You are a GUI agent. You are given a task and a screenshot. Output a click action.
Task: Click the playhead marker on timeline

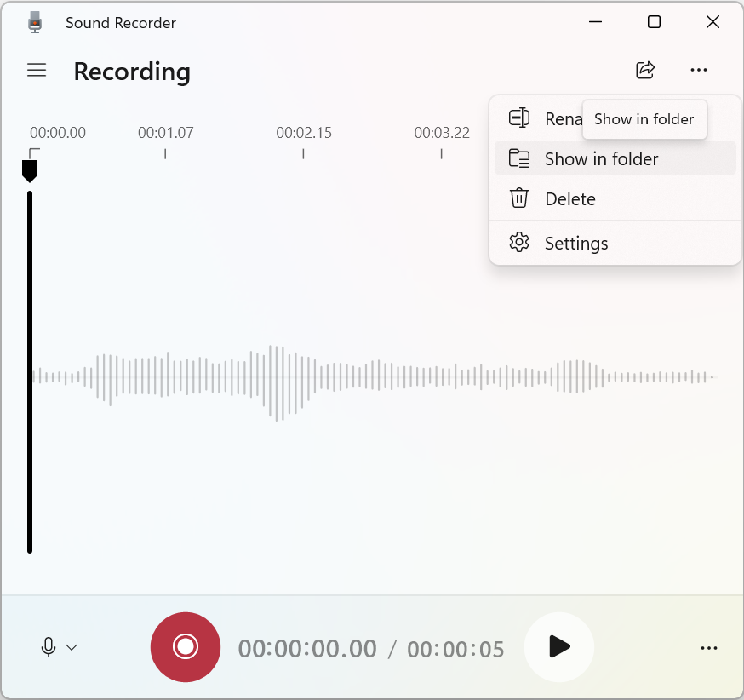30,171
